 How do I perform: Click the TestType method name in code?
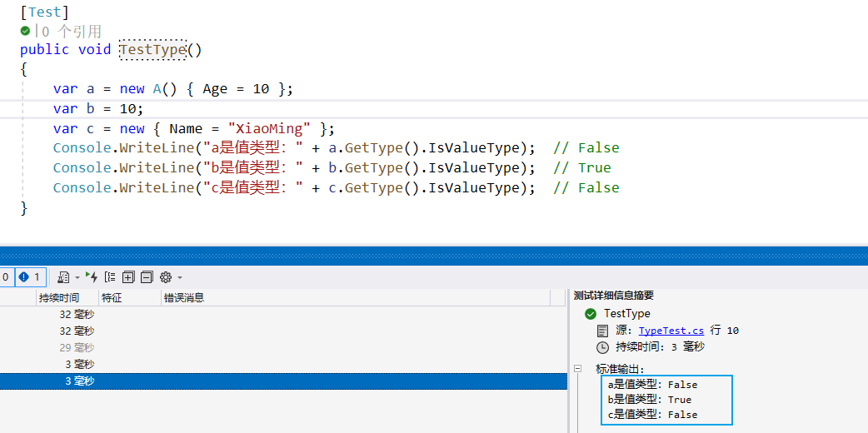(x=152, y=50)
